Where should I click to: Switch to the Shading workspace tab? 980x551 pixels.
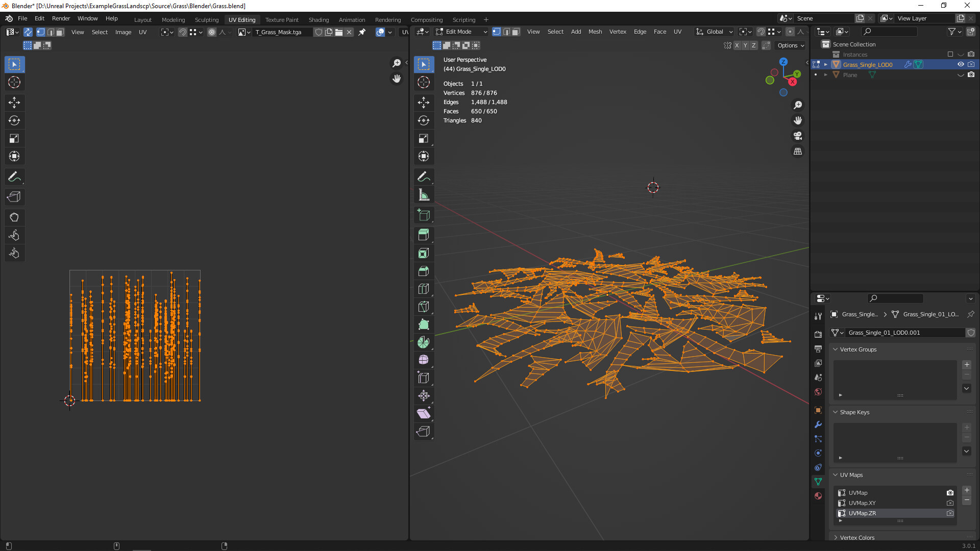[x=318, y=19]
